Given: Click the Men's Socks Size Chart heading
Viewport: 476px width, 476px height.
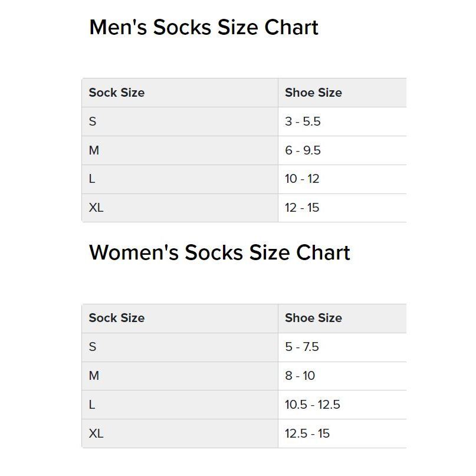Looking at the screenshot, I should click(x=203, y=28).
